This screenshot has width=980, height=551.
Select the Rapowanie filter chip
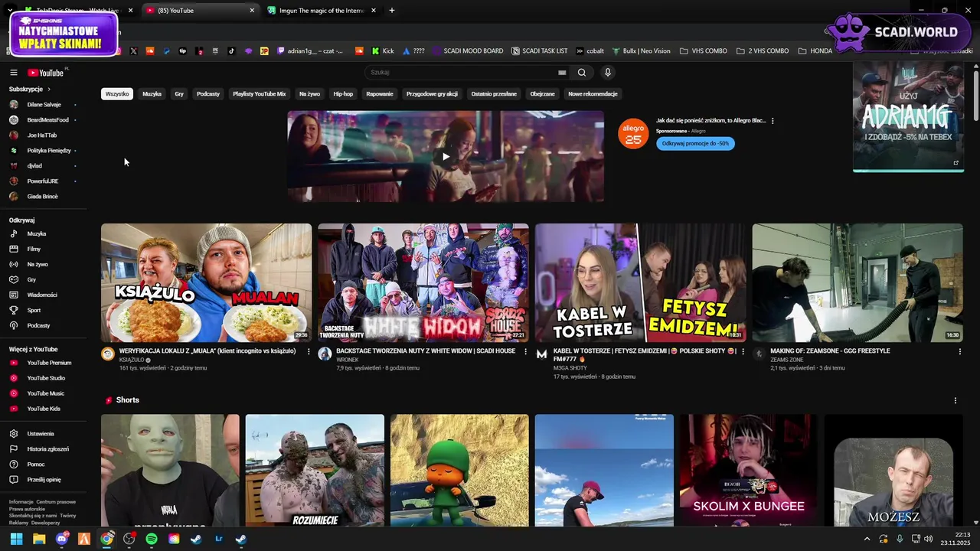[x=380, y=94]
